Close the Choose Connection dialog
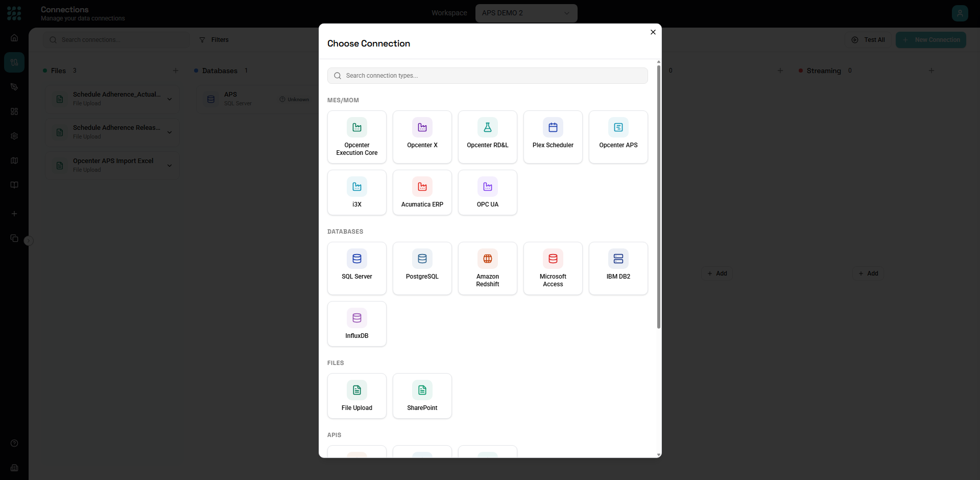Image resolution: width=980 pixels, height=480 pixels. [x=653, y=32]
